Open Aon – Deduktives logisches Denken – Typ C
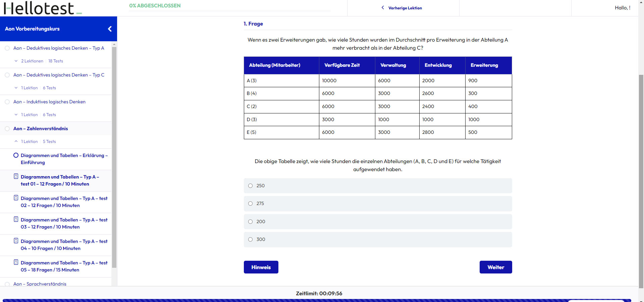This screenshot has height=302, width=644. [59, 75]
